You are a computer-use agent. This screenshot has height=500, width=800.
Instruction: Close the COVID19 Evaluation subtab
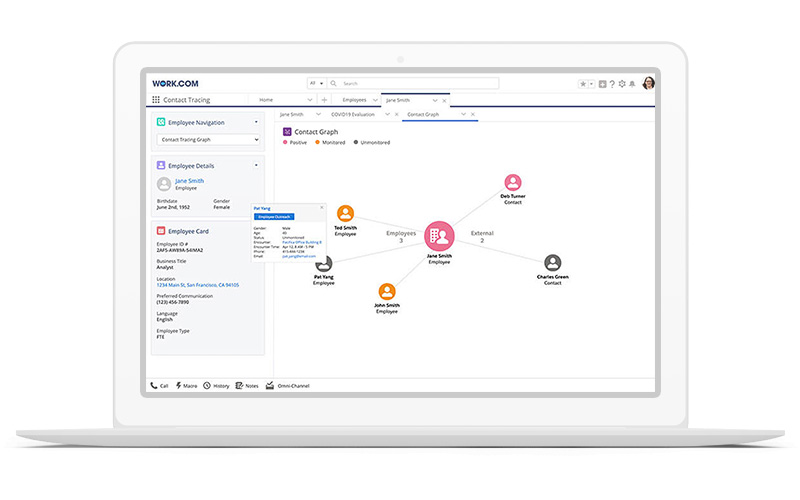point(396,114)
